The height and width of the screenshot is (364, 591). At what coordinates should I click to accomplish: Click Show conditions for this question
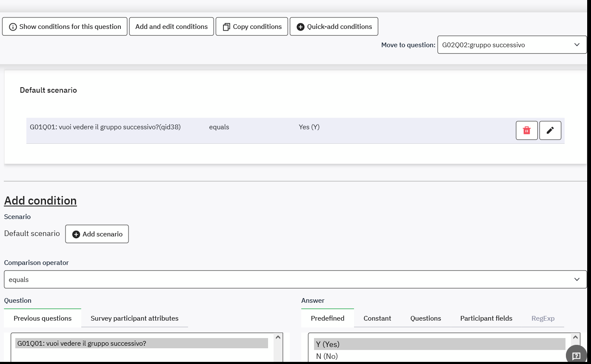(65, 26)
